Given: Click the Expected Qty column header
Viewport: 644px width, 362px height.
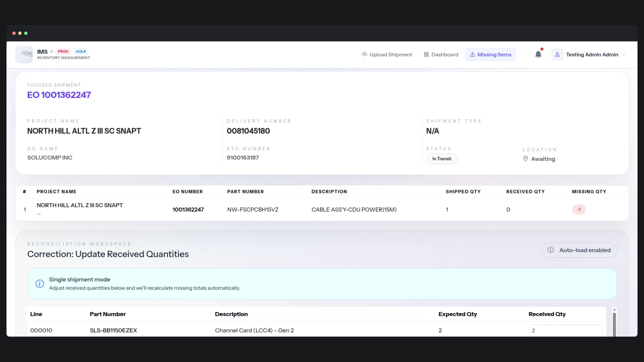Looking at the screenshot, I should point(458,314).
